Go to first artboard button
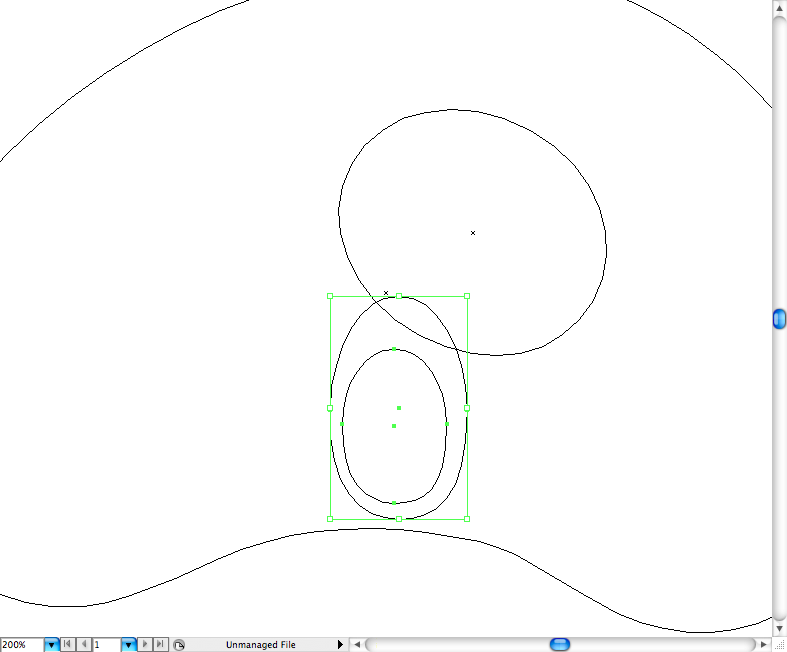The height and width of the screenshot is (652, 787). pos(68,645)
